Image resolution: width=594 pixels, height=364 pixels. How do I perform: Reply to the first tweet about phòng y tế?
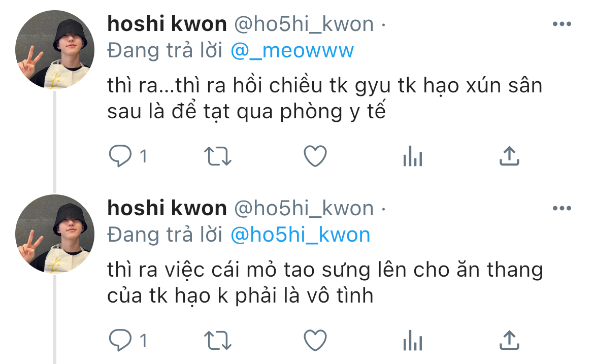tap(120, 156)
